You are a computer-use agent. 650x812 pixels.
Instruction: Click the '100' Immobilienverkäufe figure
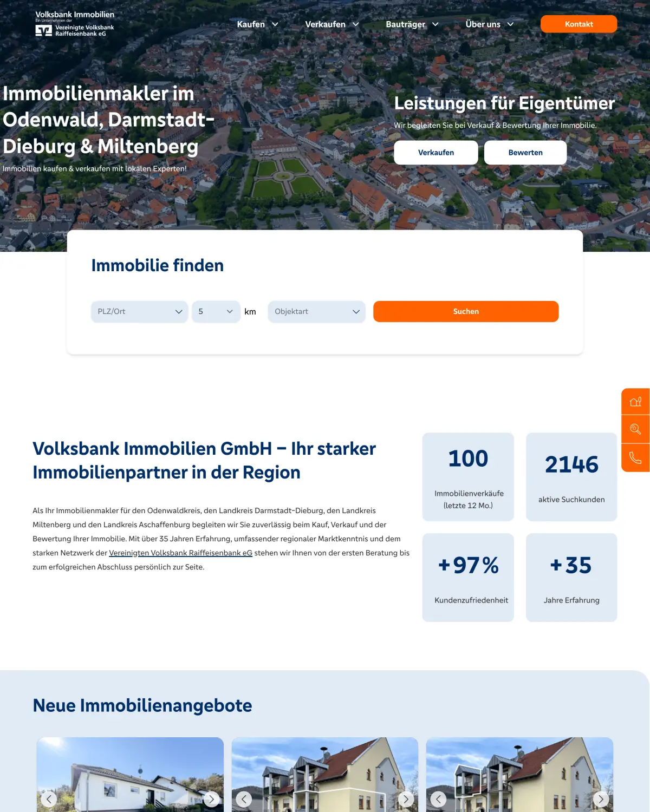tap(468, 459)
